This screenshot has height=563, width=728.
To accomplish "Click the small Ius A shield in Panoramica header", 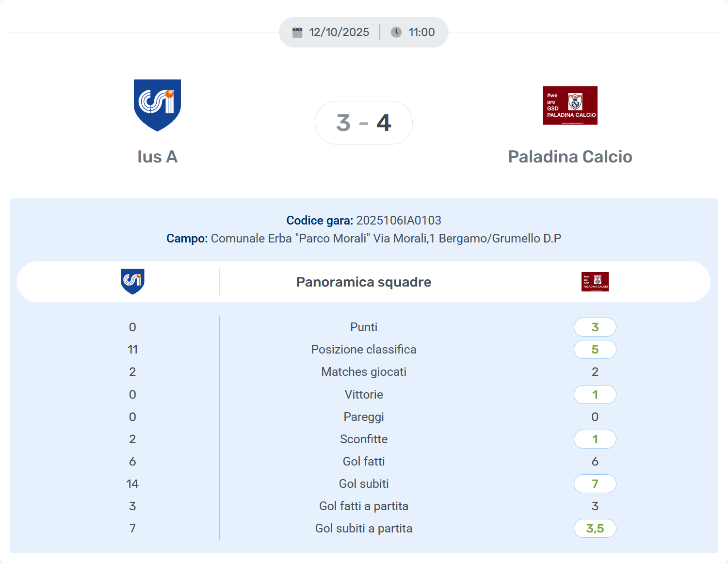I will pos(132,281).
